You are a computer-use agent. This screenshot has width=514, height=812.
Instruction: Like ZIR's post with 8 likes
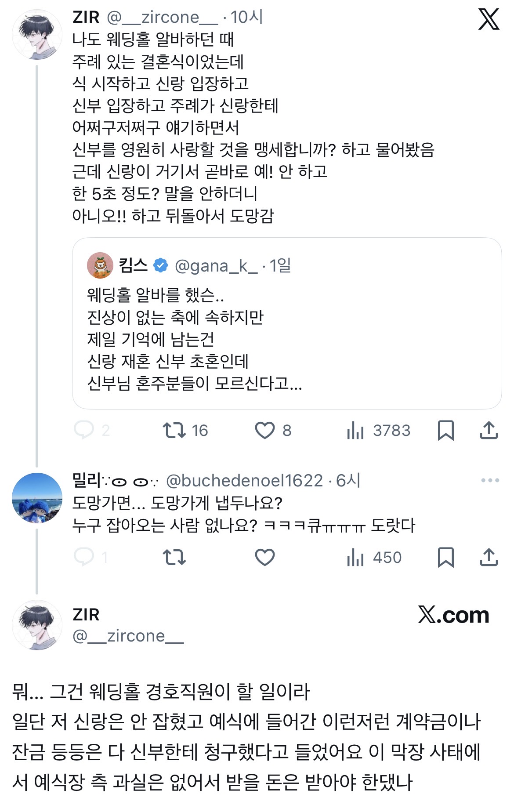pos(265,430)
